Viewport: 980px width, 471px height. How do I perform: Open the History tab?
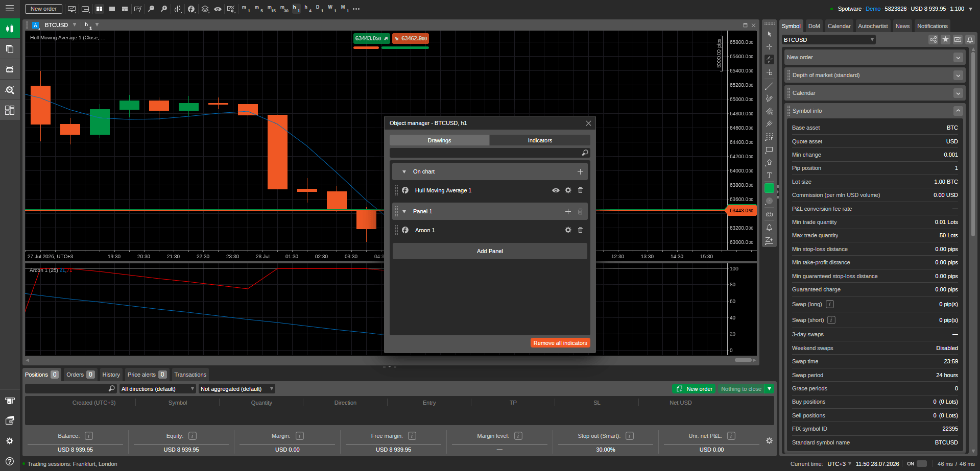click(111, 375)
